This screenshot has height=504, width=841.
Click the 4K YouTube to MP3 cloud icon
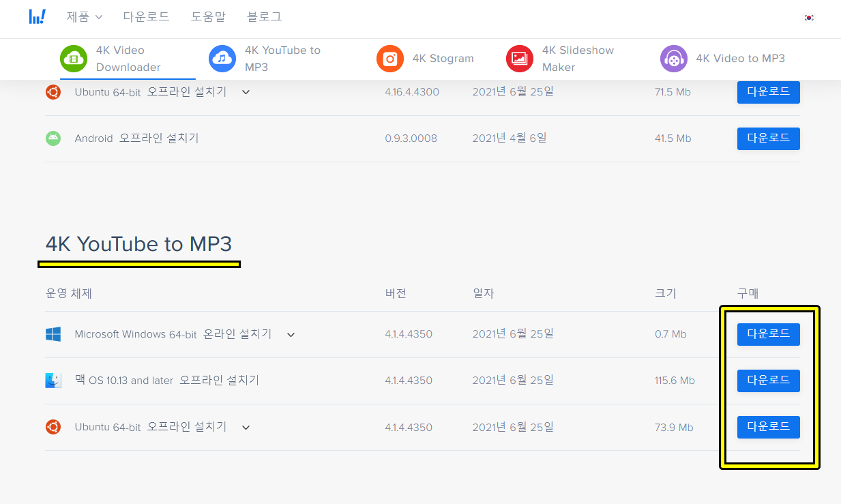pyautogui.click(x=222, y=59)
